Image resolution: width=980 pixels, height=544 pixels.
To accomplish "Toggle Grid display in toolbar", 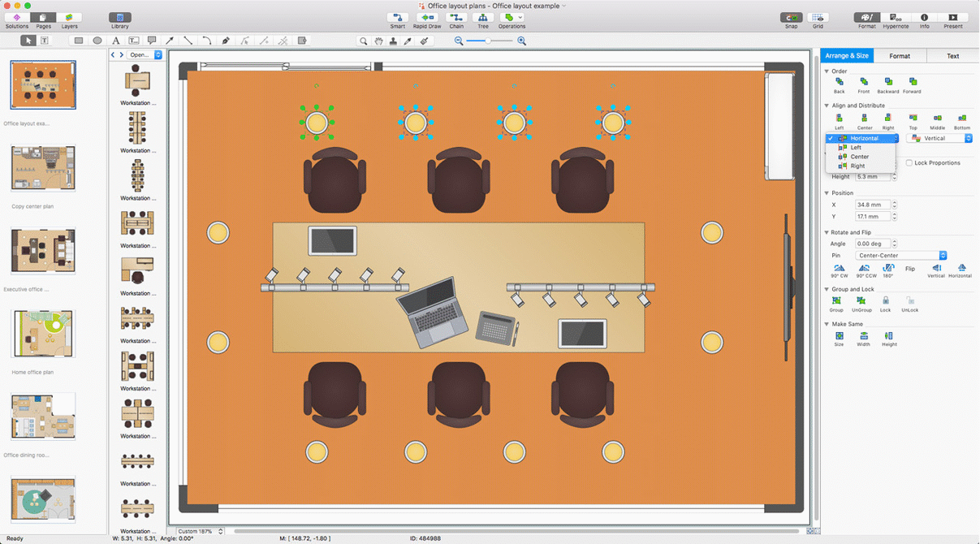I will click(818, 18).
